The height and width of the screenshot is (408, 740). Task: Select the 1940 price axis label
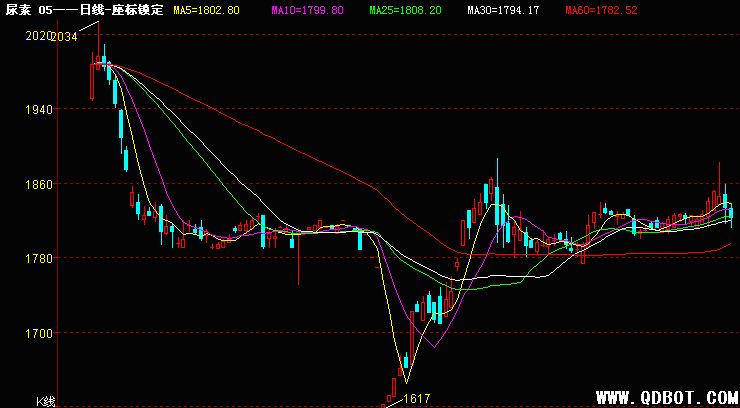tap(36, 109)
